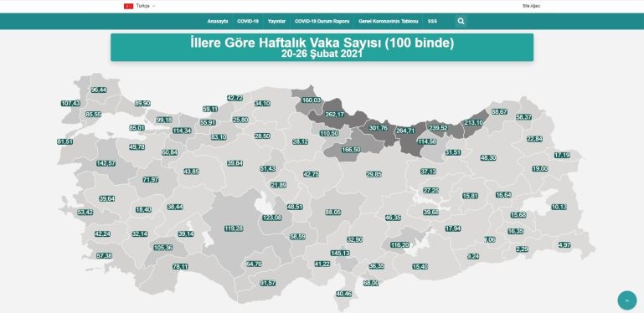Expand the Türkçe language dropdown
The image size is (644, 313).
[x=146, y=6]
